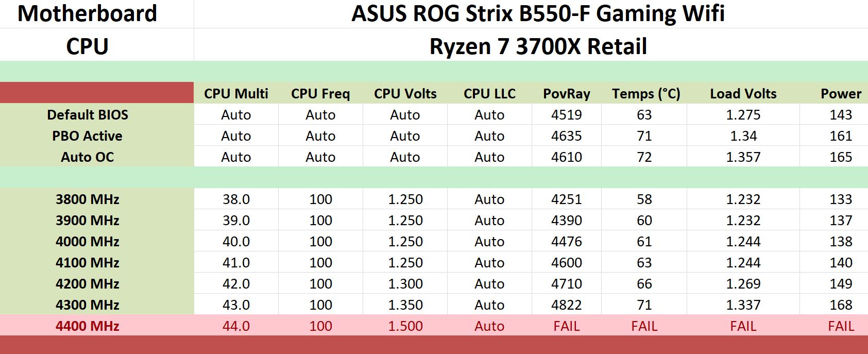The image size is (868, 354).
Task: Click PovRay score 4600
Action: [x=567, y=263]
